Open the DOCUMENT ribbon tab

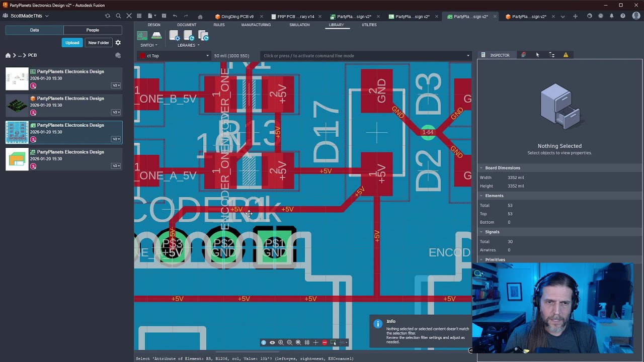tap(186, 25)
